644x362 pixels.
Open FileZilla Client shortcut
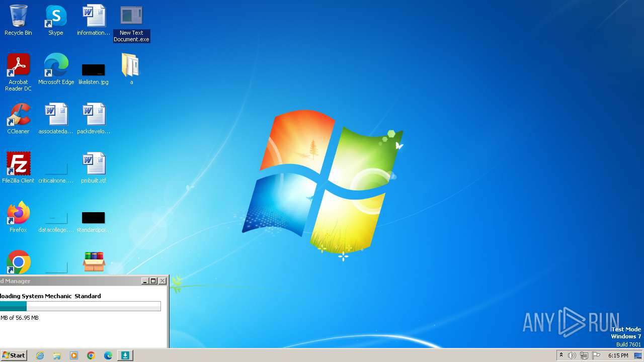(x=18, y=168)
